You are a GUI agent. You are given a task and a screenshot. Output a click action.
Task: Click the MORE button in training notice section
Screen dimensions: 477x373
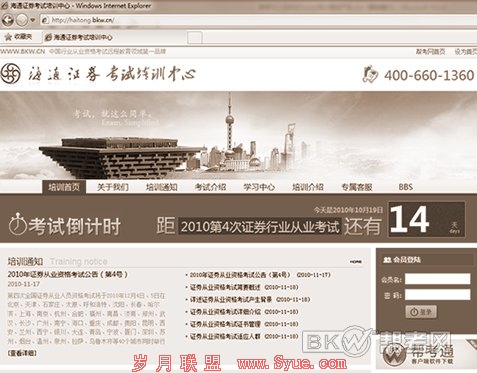click(356, 262)
